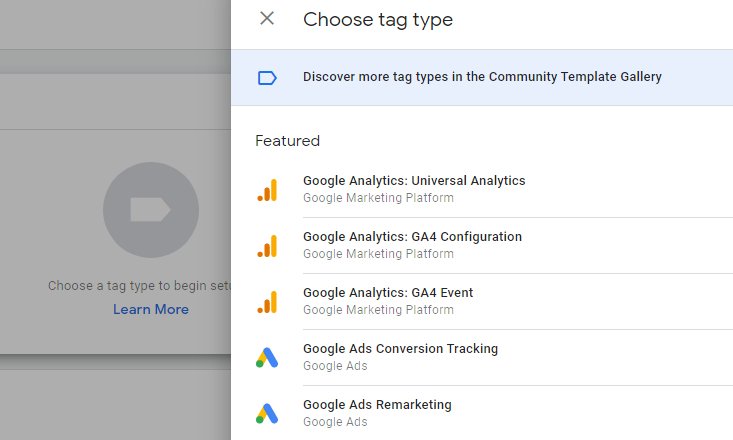Image resolution: width=733 pixels, height=440 pixels.
Task: Click the Google Ads Remarketing logo icon
Action: [x=267, y=413]
